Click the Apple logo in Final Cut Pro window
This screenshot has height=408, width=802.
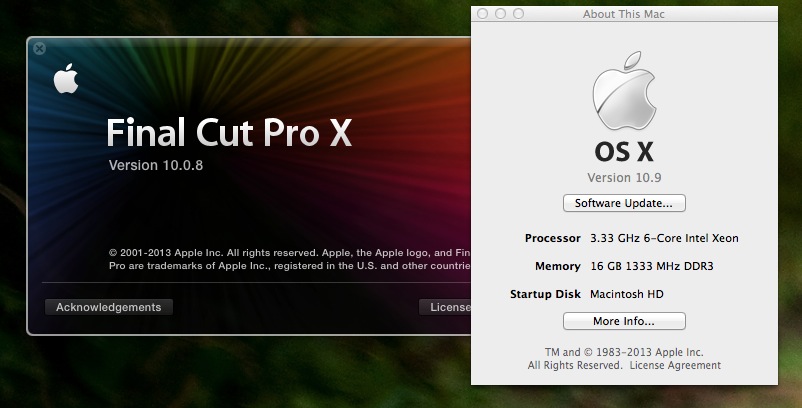[x=66, y=78]
